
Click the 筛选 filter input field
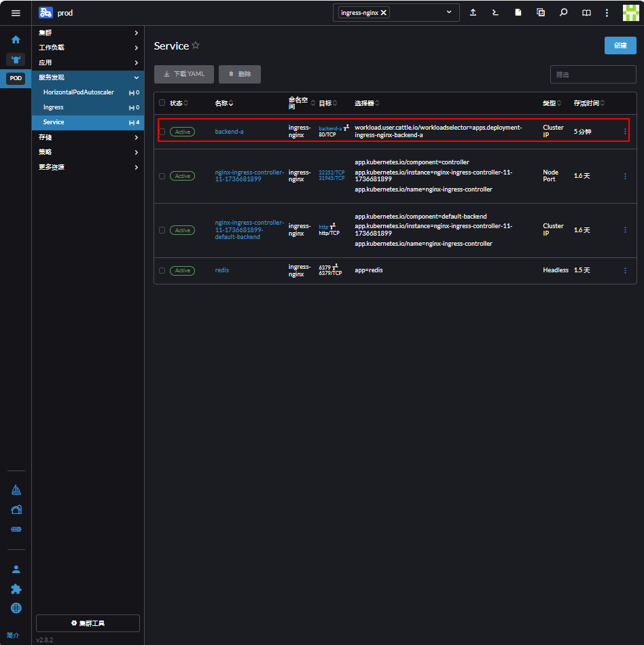click(x=592, y=75)
